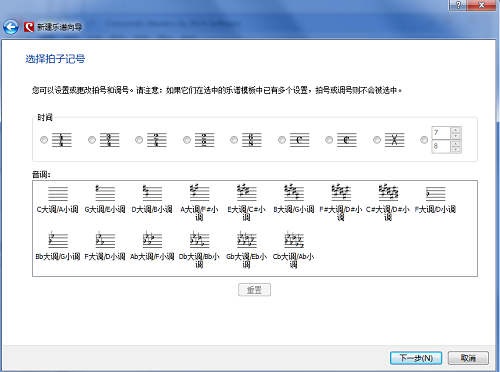Open help with the ? button
Screen dimensions: 500x372
[459, 5]
